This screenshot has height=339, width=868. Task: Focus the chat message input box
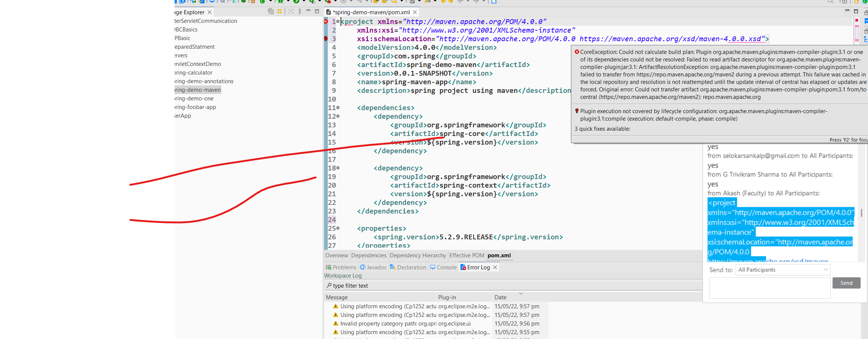pos(770,288)
